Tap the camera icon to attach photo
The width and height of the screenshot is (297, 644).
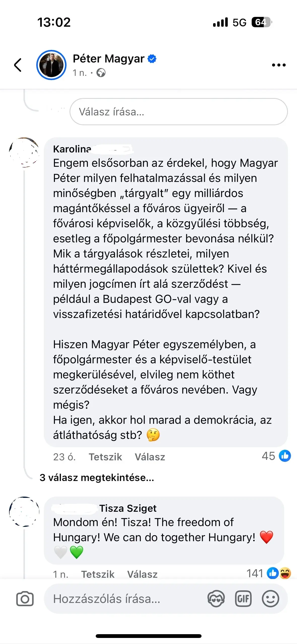click(x=25, y=599)
